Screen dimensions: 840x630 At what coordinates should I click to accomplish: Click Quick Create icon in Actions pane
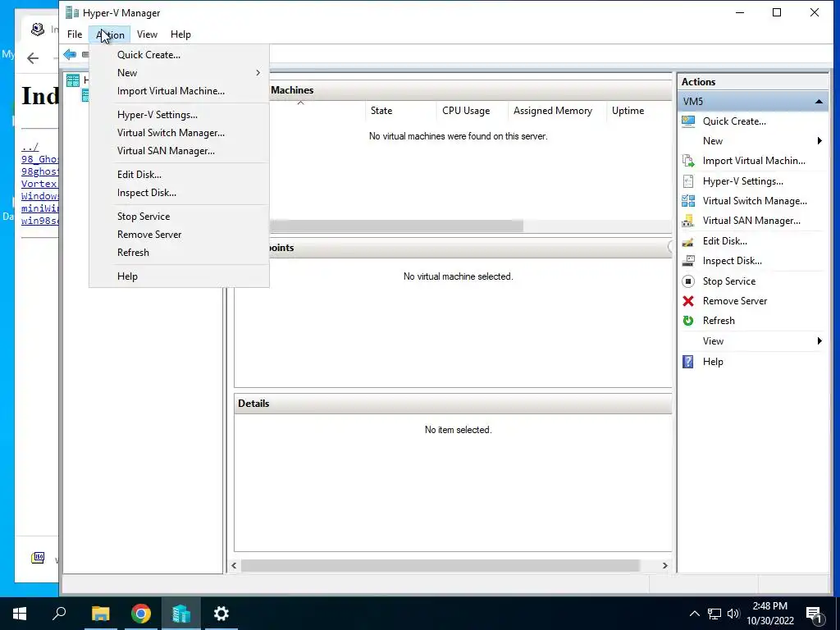click(688, 121)
